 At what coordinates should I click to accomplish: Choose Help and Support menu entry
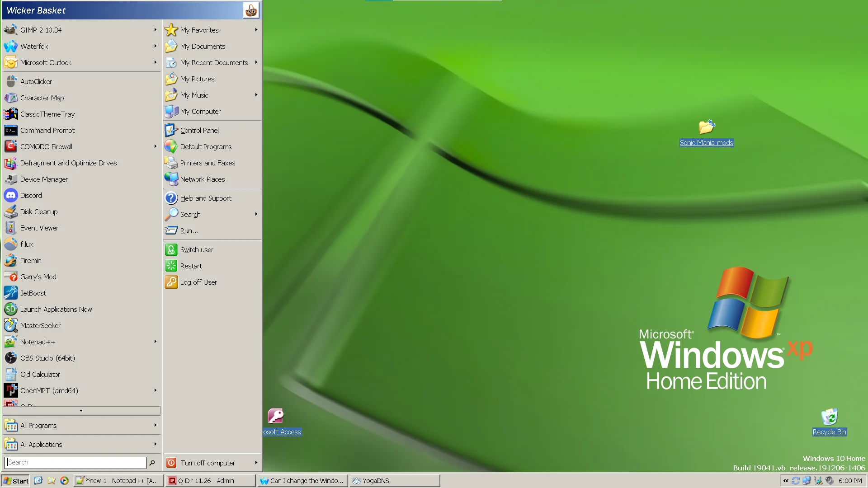[205, 198]
